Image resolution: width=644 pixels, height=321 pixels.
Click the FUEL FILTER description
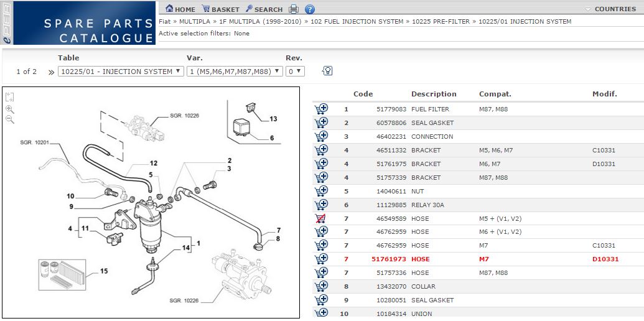[x=430, y=109]
